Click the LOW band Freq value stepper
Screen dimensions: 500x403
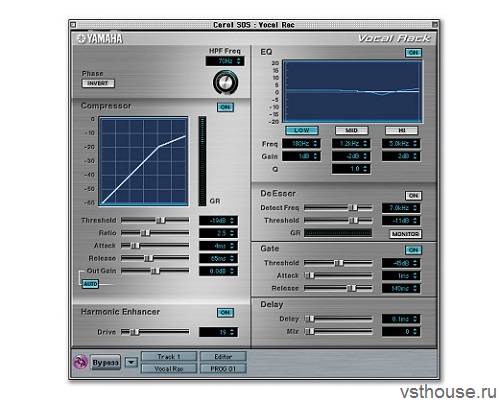pos(301,144)
